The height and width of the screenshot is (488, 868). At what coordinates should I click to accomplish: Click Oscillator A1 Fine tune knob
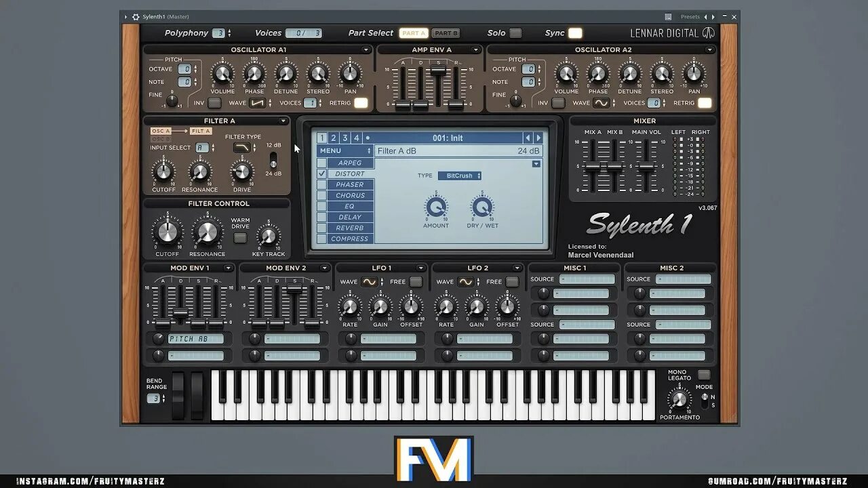[x=172, y=100]
